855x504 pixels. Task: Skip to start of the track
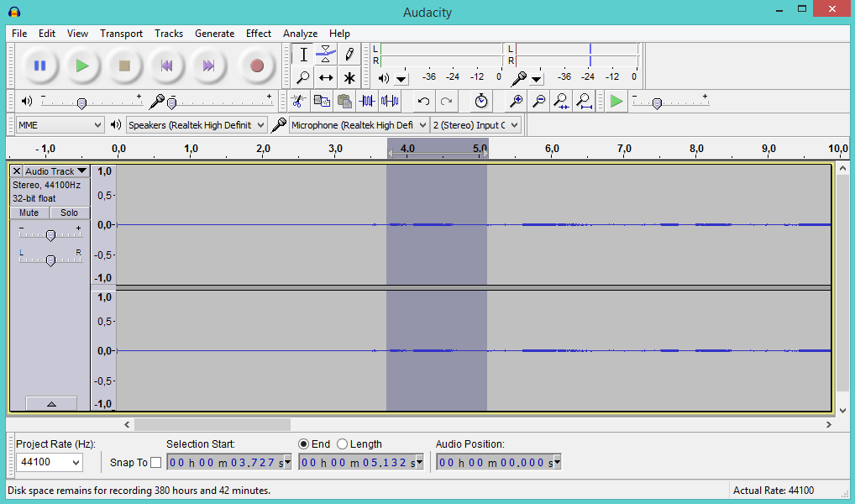pyautogui.click(x=166, y=66)
